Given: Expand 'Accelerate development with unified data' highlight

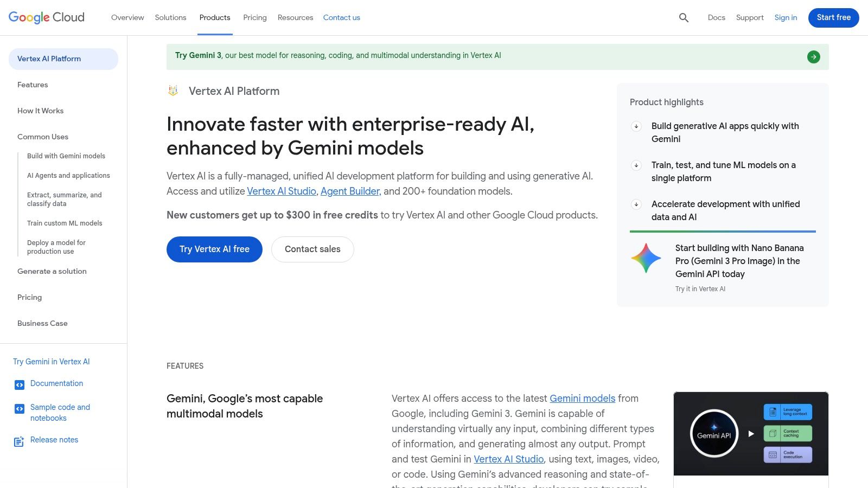Looking at the screenshot, I should coord(636,204).
